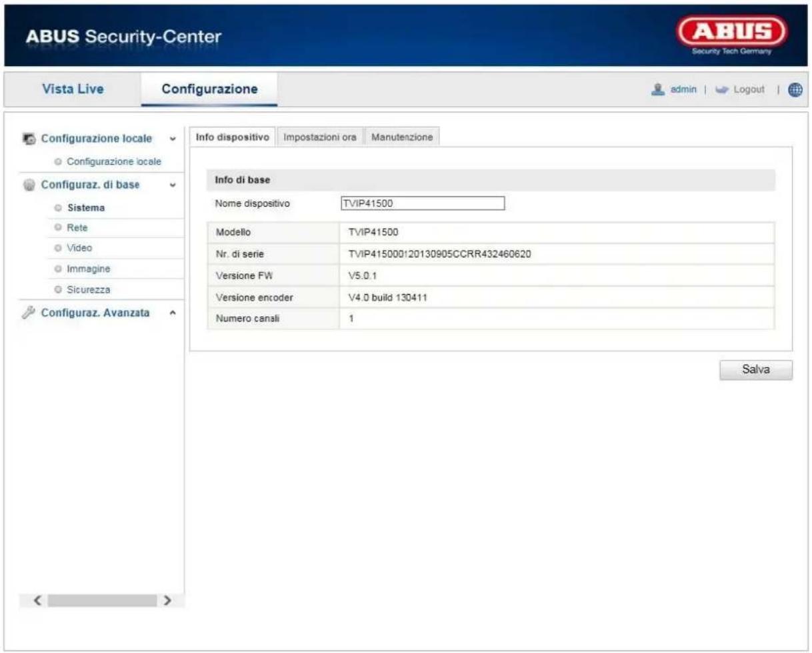Viewport: 812px width, 653px height.
Task: Click the serial number value TVIP415000120130905CCRR432460620
Action: tap(440, 253)
